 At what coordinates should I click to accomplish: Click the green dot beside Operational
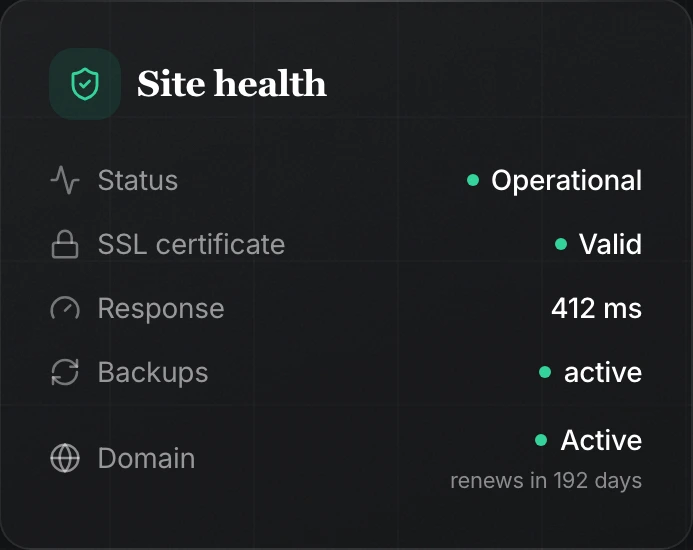473,180
